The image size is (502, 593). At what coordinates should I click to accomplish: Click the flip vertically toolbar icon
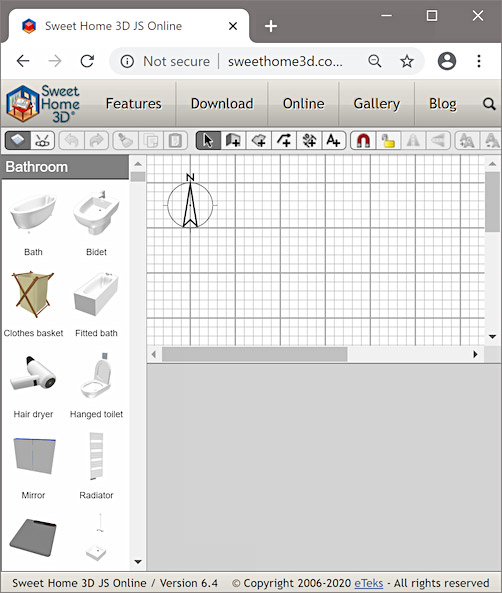click(438, 141)
